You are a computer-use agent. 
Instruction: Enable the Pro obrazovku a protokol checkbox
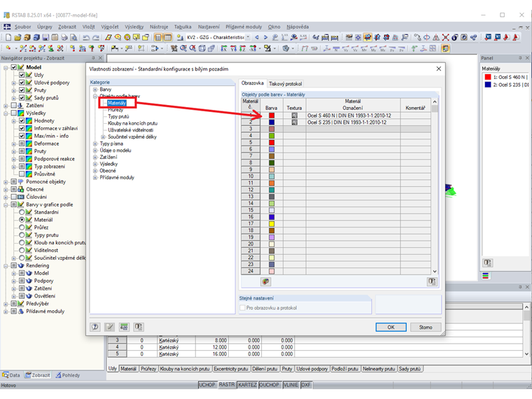pyautogui.click(x=243, y=308)
